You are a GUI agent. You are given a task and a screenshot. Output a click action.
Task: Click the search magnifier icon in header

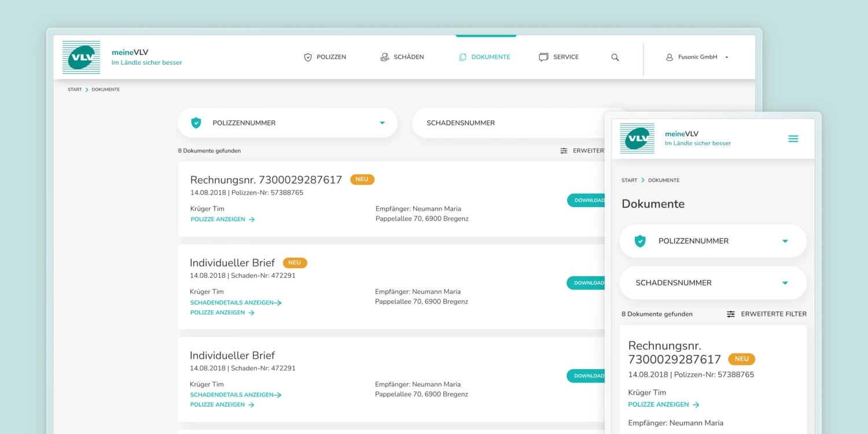(x=615, y=57)
